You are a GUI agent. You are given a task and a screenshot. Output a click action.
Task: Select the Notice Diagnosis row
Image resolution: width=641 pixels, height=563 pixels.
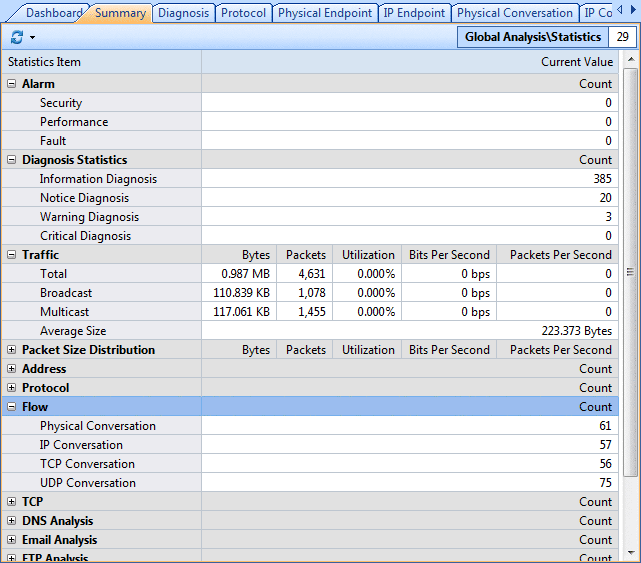click(x=310, y=198)
